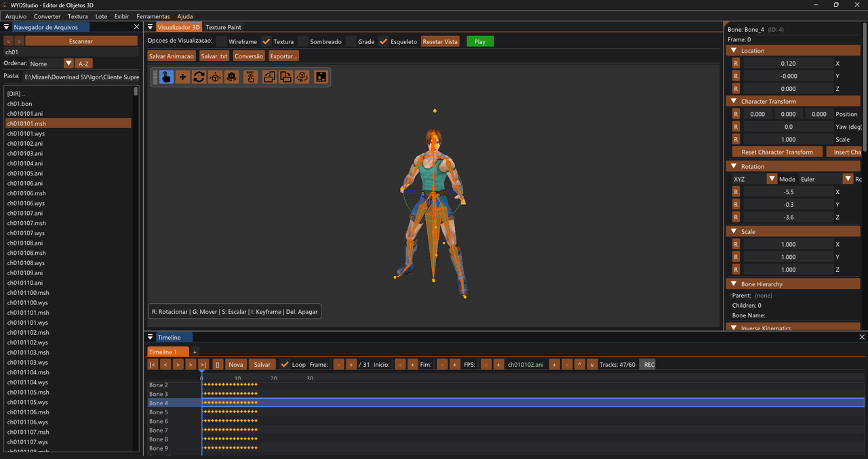868x459 pixels.
Task: Click the camera rotate tool icon
Action: 232,77
